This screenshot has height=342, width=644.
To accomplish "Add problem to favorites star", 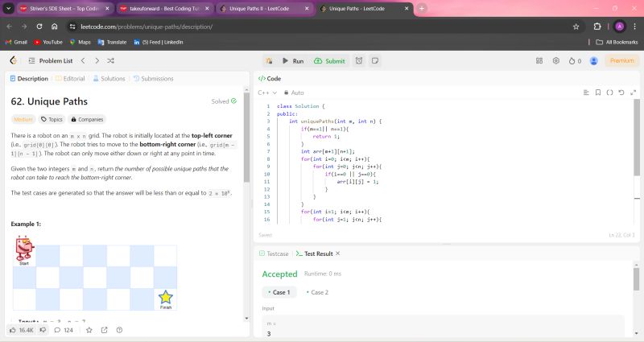I will coord(89,330).
